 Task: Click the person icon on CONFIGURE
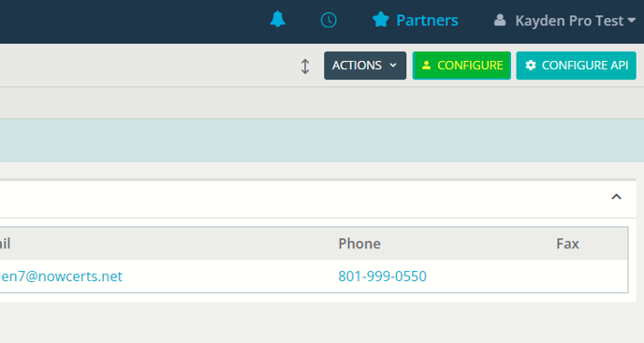(x=426, y=66)
